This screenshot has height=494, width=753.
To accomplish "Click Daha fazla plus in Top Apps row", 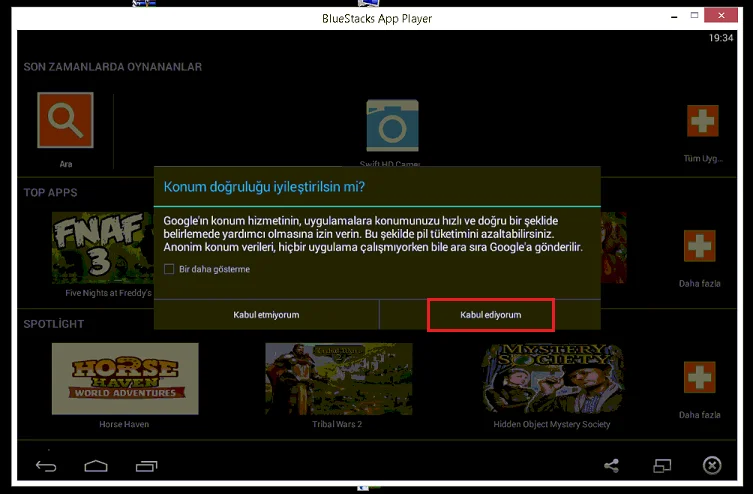I will [700, 246].
